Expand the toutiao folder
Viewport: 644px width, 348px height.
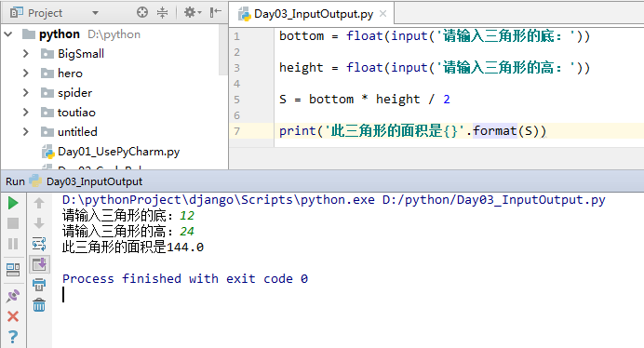(x=26, y=113)
